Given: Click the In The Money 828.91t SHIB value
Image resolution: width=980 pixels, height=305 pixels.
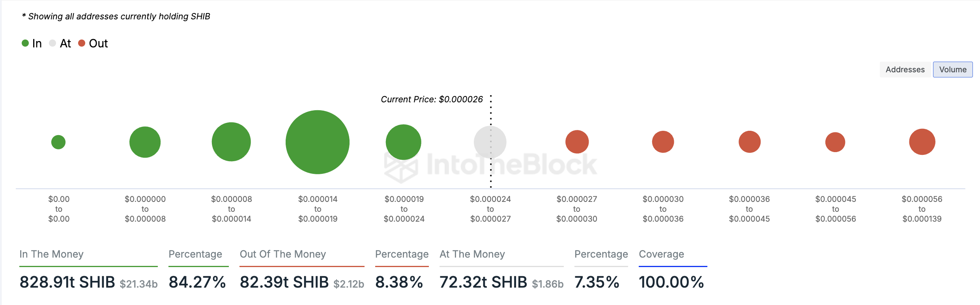Looking at the screenshot, I should pyautogui.click(x=67, y=282).
